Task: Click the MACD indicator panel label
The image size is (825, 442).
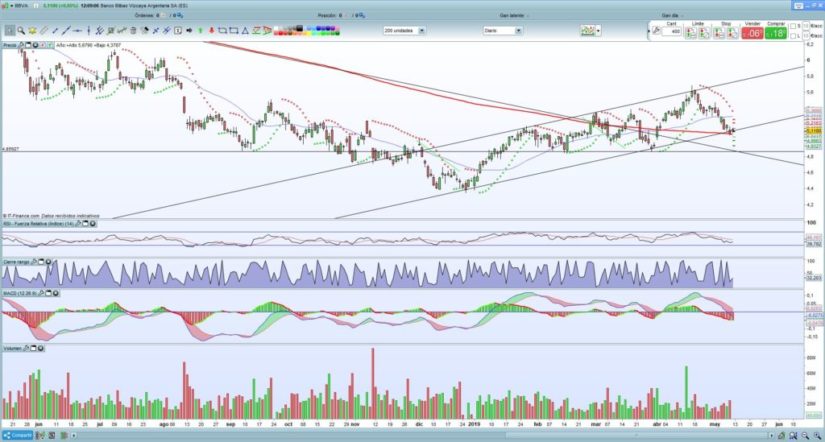Action: 17,294
